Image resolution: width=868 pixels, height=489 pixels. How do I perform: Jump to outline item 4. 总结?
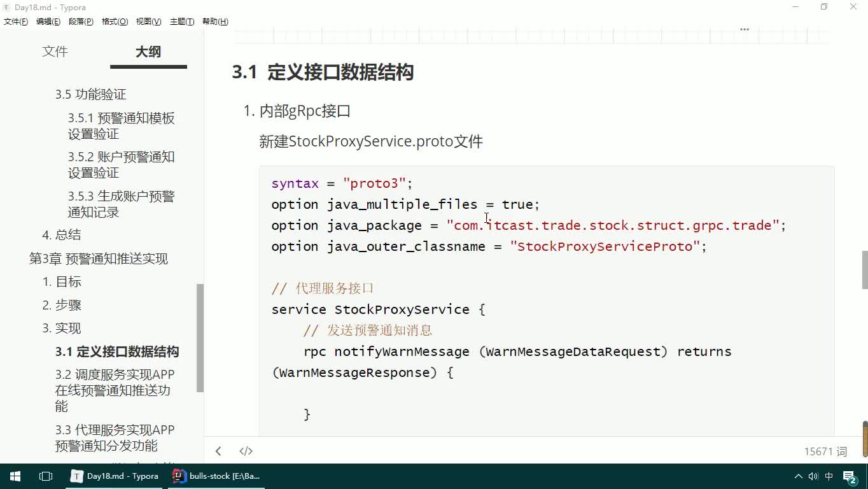point(62,234)
